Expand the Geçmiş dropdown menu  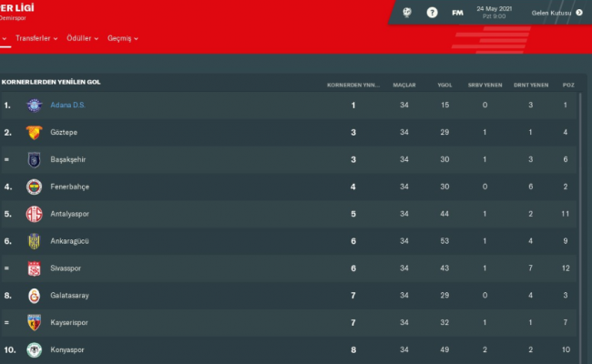tap(123, 38)
